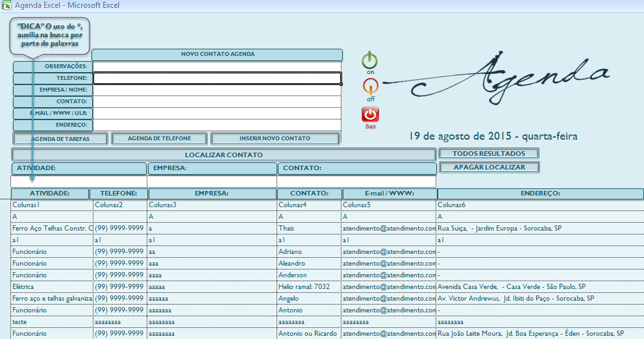This screenshot has height=339, width=644.
Task: Select cell 'Colunas3'
Action: (x=212, y=205)
